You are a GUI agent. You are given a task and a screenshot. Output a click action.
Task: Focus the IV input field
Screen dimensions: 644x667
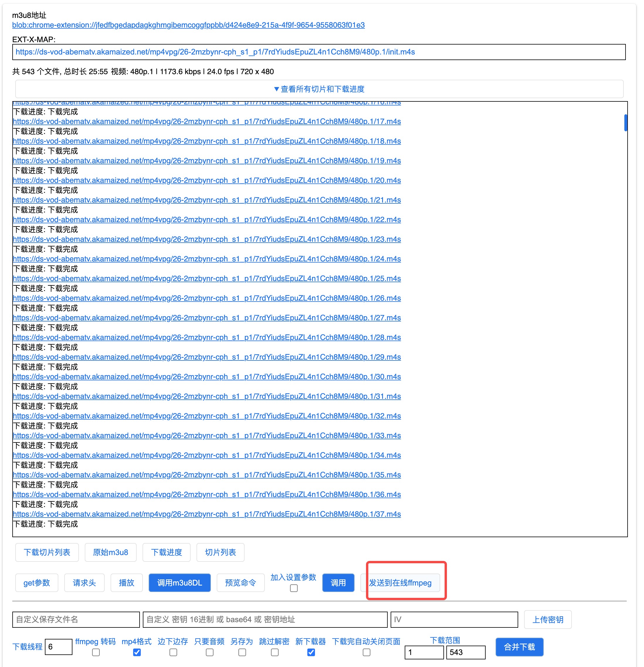pyautogui.click(x=454, y=620)
